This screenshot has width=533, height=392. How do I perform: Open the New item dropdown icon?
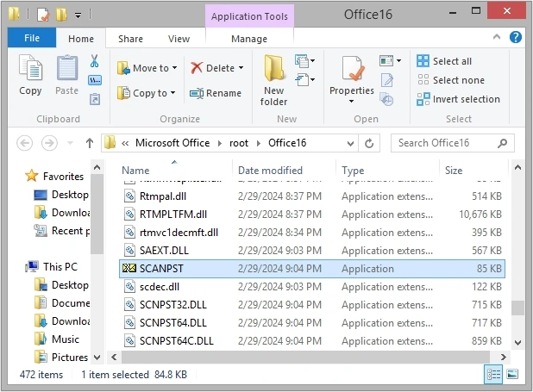pyautogui.click(x=305, y=61)
